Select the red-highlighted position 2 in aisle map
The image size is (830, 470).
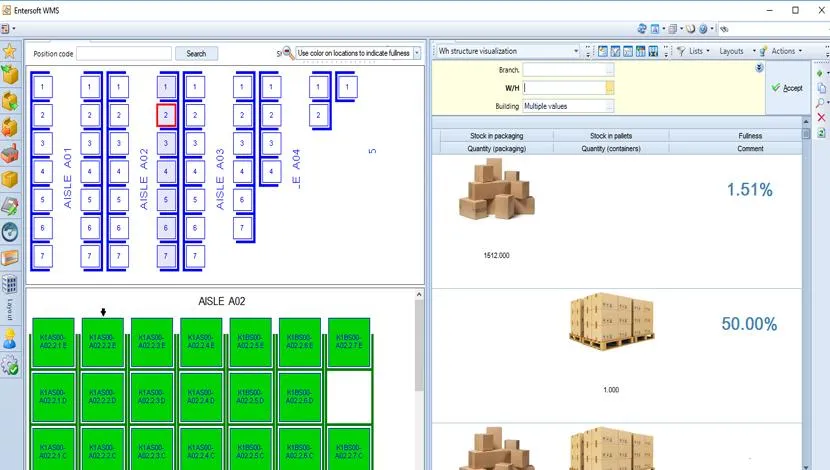click(x=166, y=115)
